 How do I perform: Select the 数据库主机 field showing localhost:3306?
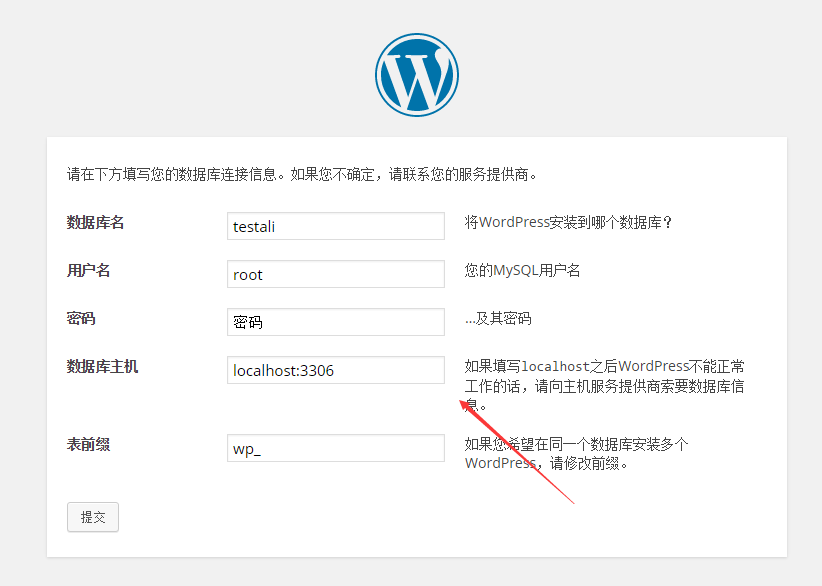click(x=335, y=370)
